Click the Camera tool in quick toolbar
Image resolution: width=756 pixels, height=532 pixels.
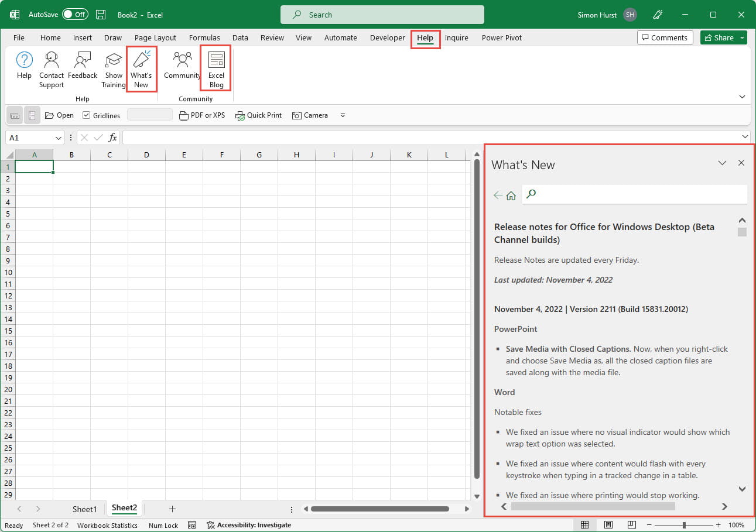click(x=310, y=115)
